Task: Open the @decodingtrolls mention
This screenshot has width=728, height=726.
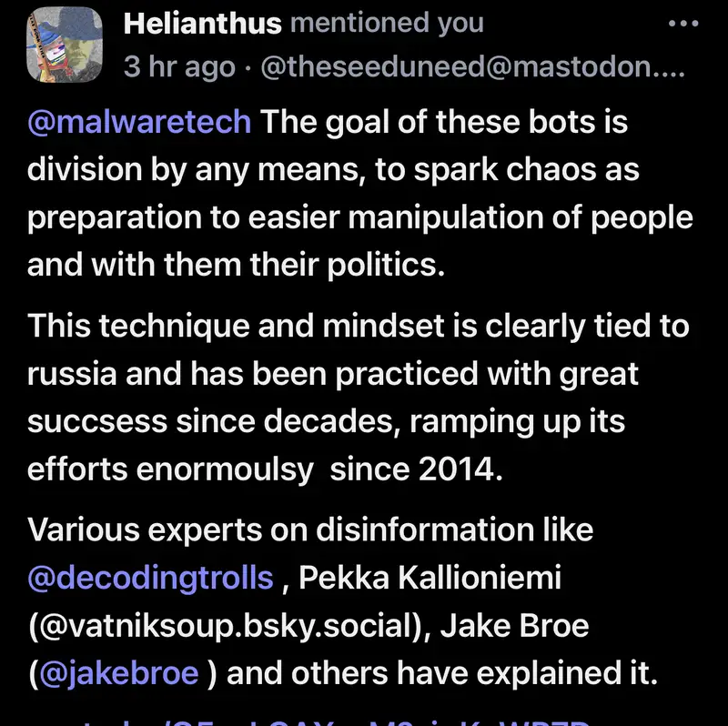Action: pos(150,576)
